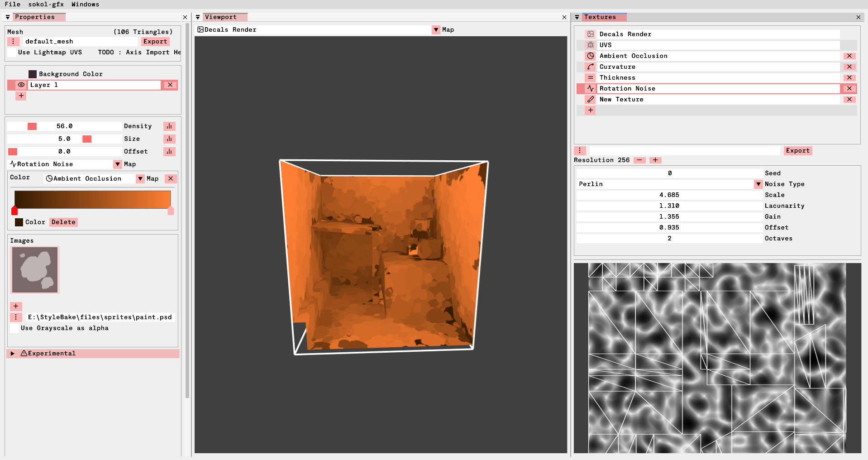Open texture options three-dot menu
The image size is (868, 460).
pos(580,150)
